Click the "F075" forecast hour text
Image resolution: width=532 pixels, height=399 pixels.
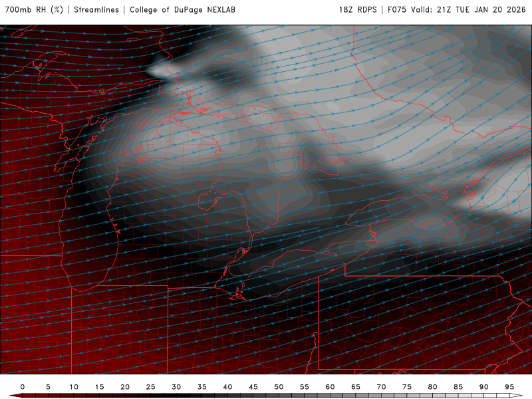click(396, 9)
